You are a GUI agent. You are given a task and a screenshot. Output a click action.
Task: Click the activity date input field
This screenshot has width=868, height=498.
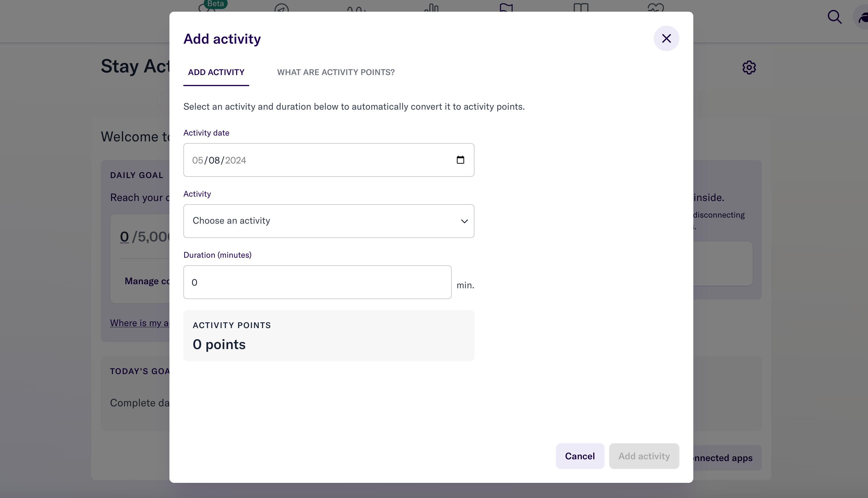point(308,160)
